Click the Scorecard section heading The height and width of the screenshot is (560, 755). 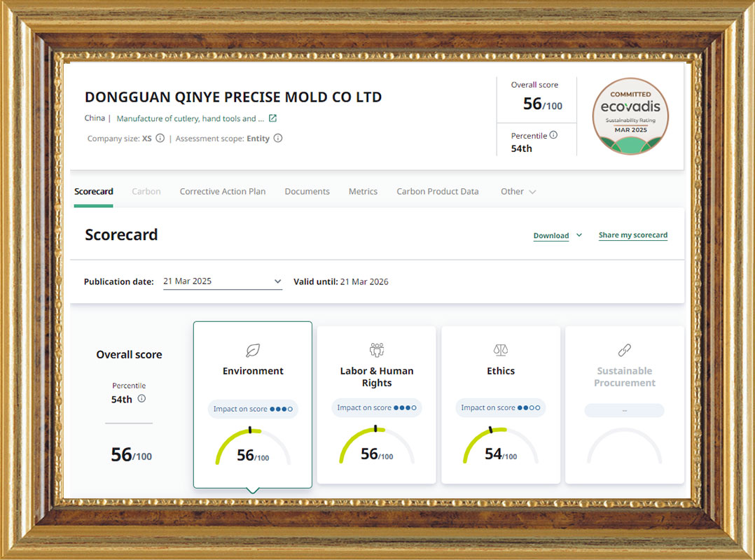121,234
